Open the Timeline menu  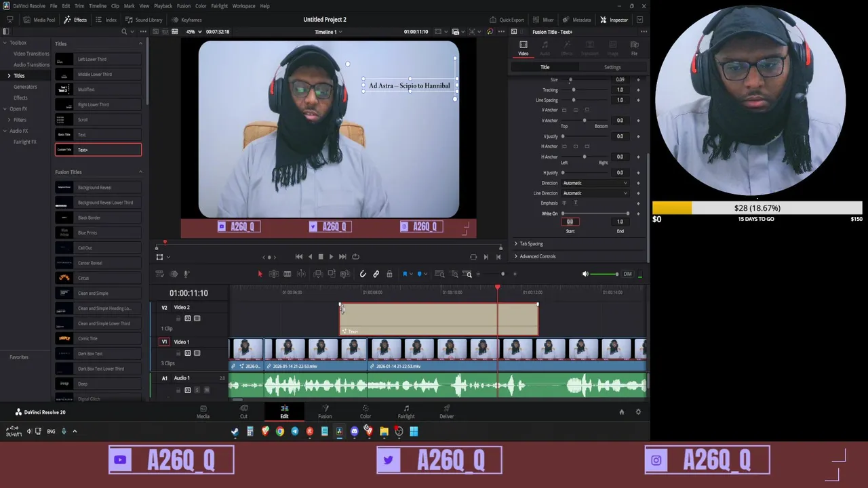98,5
